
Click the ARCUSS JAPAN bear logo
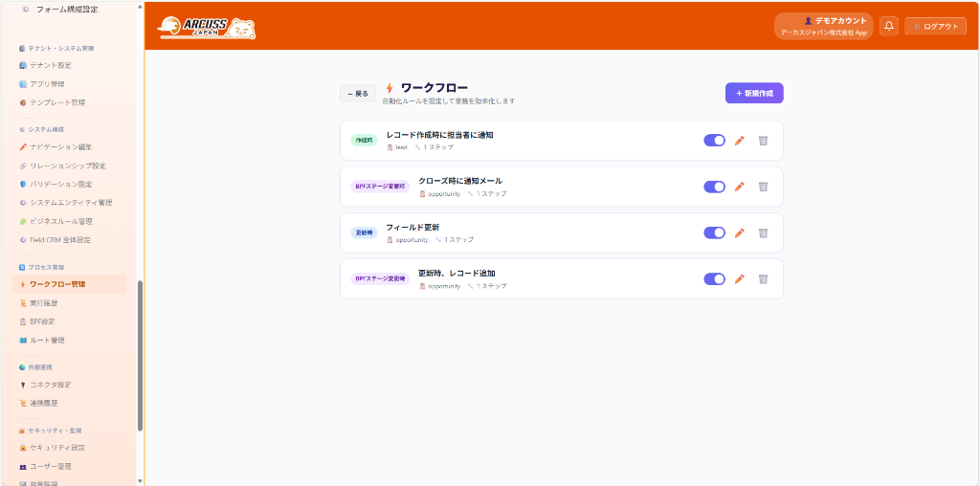coord(207,28)
